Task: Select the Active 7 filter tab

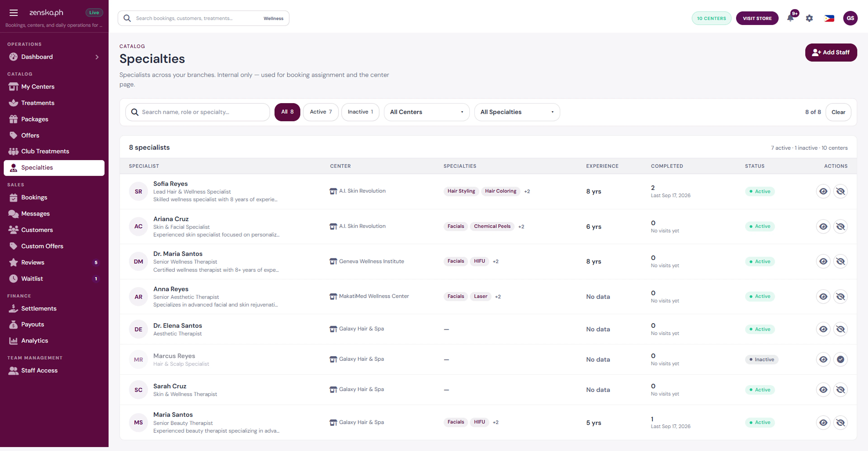Action: 321,112
